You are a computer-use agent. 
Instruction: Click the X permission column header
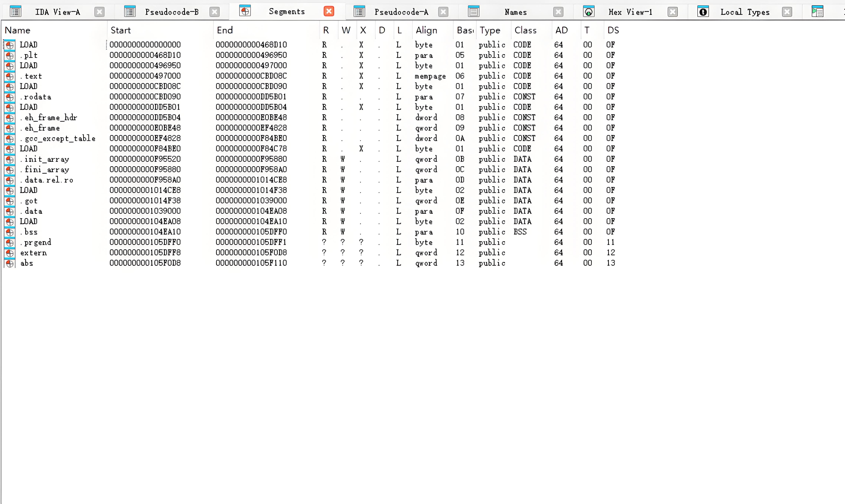366,30
